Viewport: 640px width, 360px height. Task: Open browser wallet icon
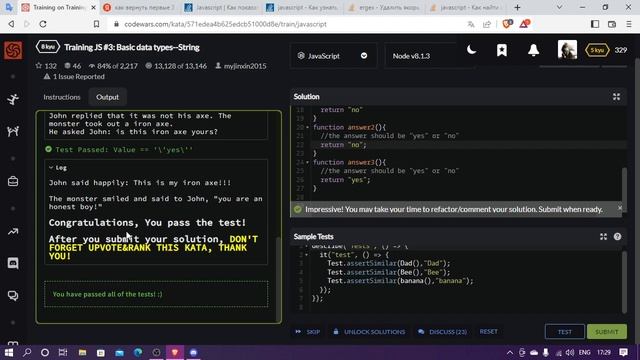[612, 24]
